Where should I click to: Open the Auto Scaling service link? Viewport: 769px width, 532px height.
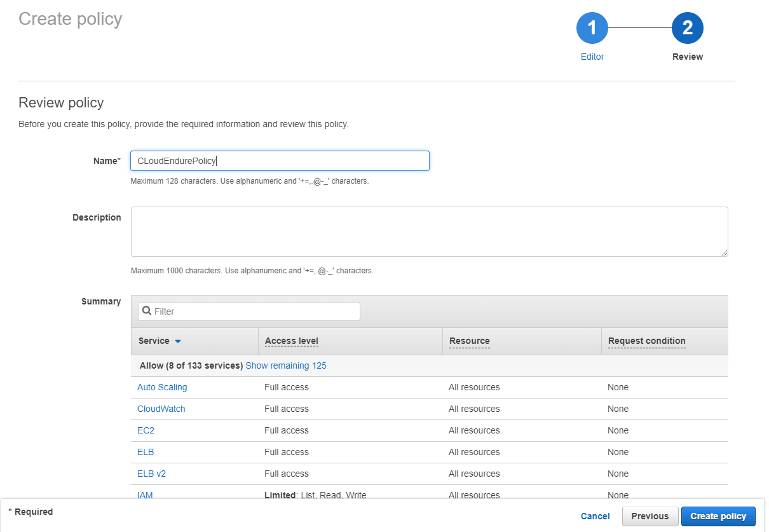[162, 387]
